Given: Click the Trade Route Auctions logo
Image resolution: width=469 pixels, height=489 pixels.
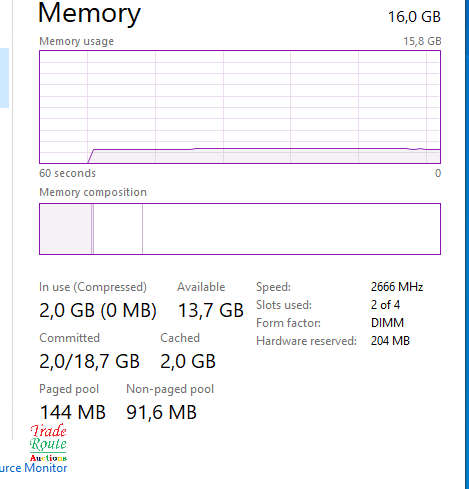Looking at the screenshot, I should point(49,442).
